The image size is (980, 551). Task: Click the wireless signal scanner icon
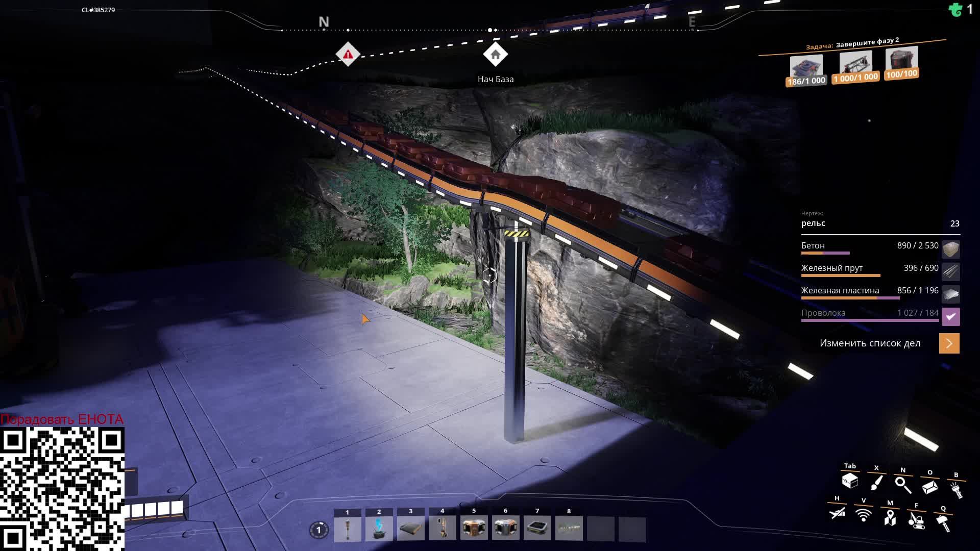tap(864, 515)
